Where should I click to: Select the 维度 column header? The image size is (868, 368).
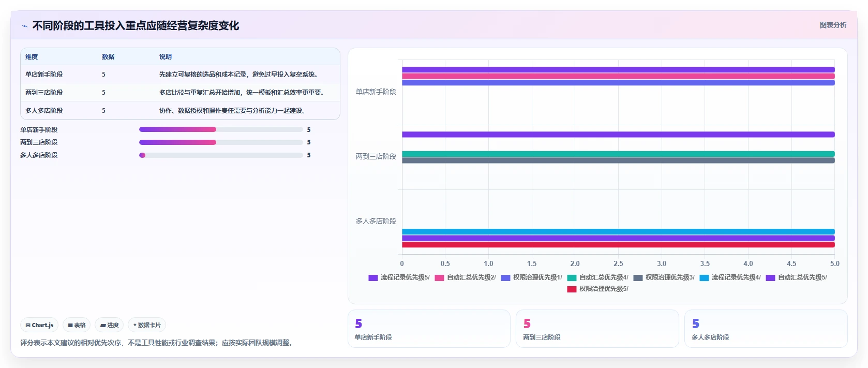pyautogui.click(x=32, y=57)
